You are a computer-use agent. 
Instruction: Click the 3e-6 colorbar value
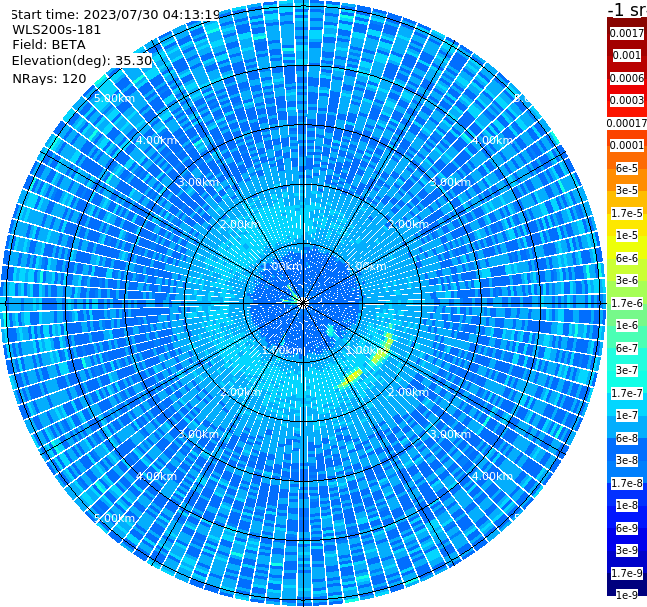pyautogui.click(x=627, y=280)
